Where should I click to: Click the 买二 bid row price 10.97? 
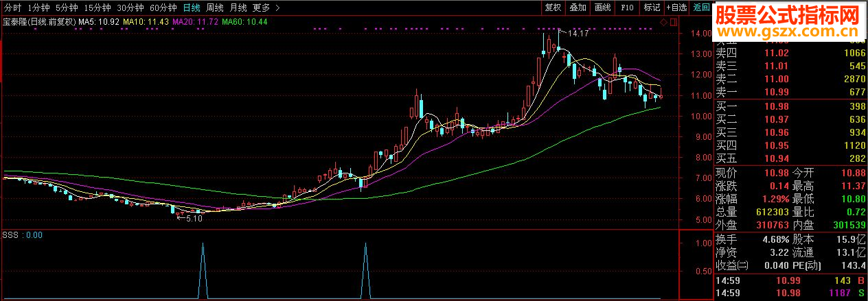[x=776, y=119]
